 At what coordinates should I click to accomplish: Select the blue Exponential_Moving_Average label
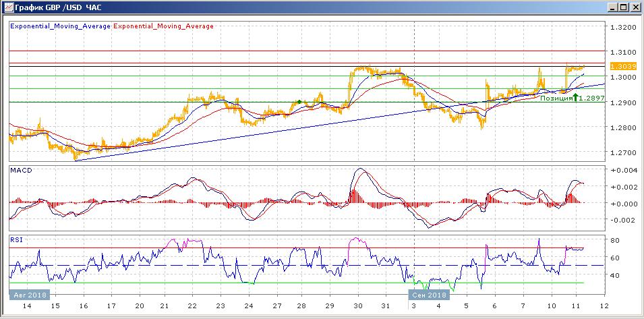pyautogui.click(x=60, y=26)
